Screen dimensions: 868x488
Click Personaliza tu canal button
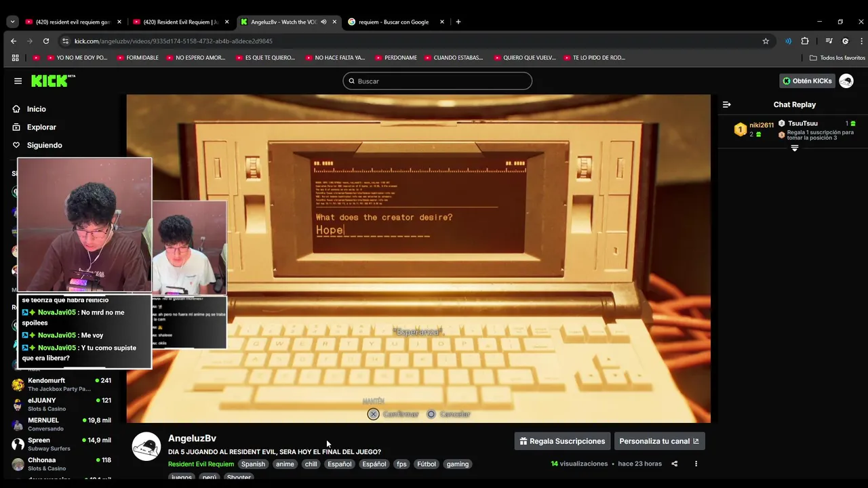coord(659,441)
